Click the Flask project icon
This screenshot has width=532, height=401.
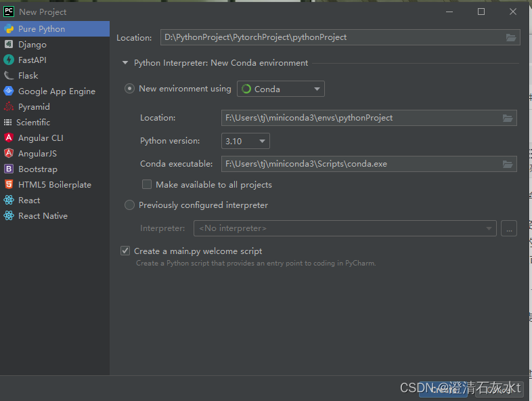9,76
